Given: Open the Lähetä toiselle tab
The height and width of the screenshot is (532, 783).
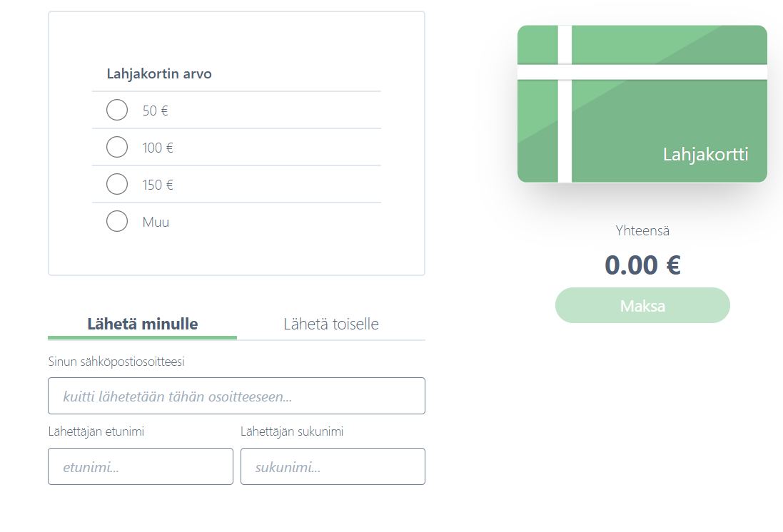Looking at the screenshot, I should point(331,324).
